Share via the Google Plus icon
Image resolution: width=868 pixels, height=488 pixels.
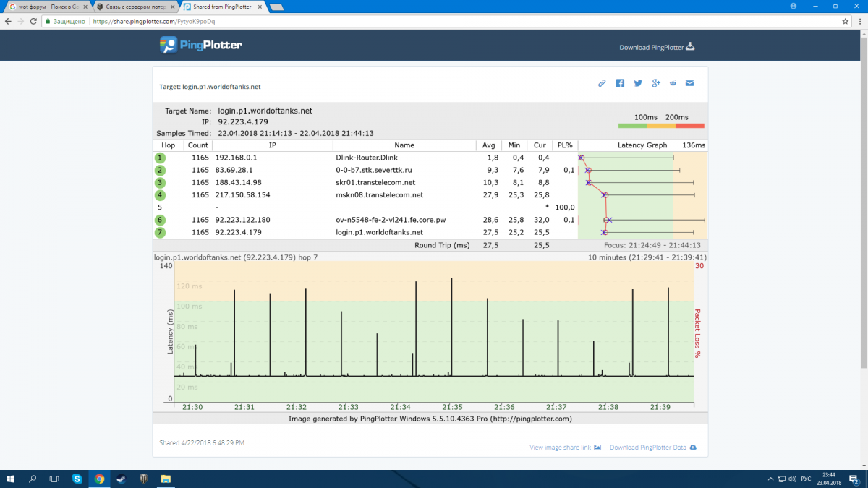pos(656,83)
